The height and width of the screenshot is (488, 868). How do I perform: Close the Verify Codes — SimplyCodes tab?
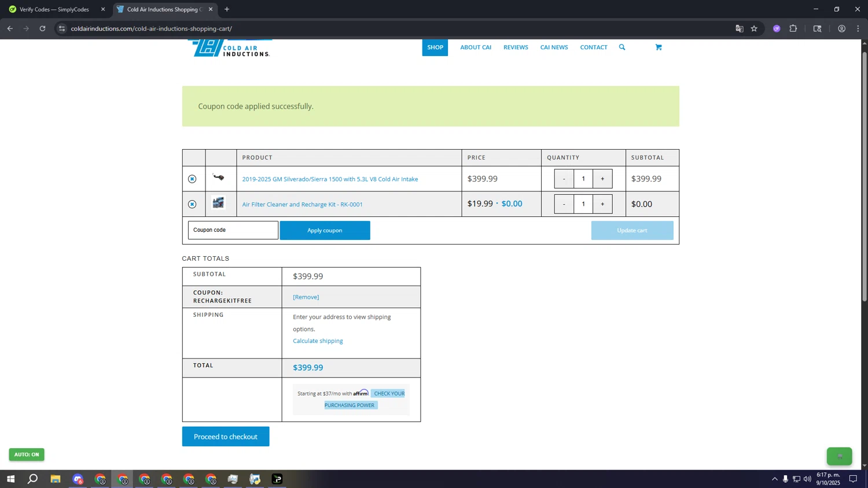tap(103, 9)
